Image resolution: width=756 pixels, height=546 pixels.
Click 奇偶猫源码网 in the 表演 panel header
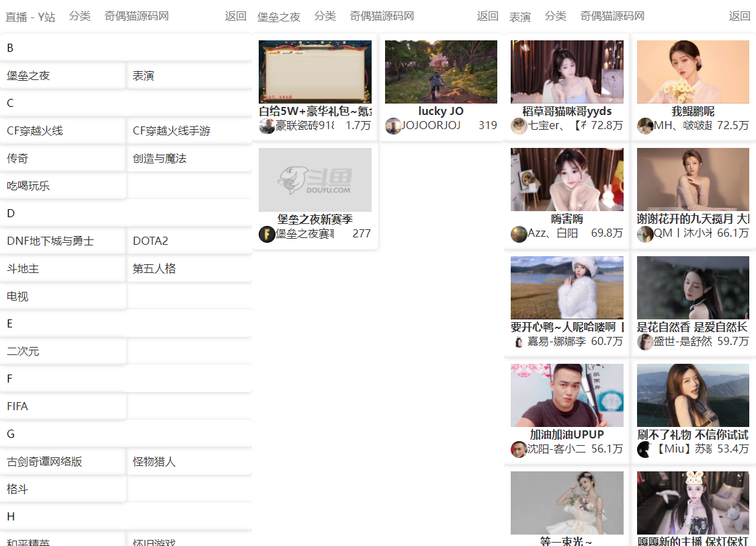[x=612, y=16]
